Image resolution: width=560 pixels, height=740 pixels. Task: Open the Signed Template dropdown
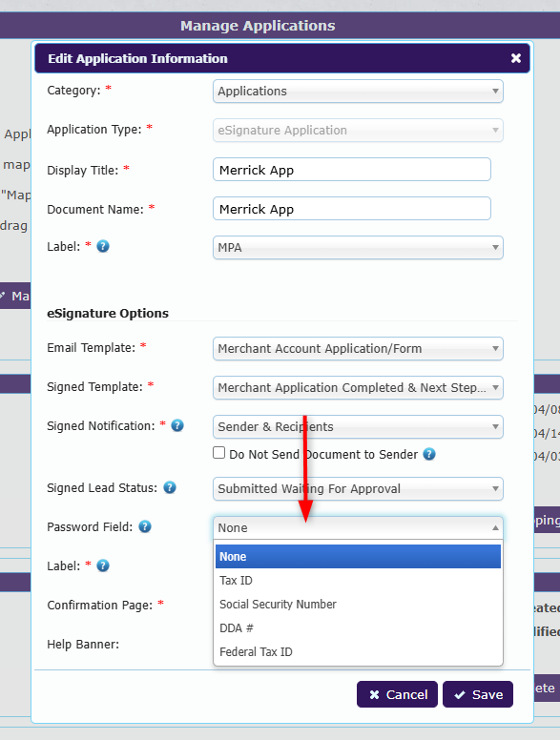tap(358, 388)
